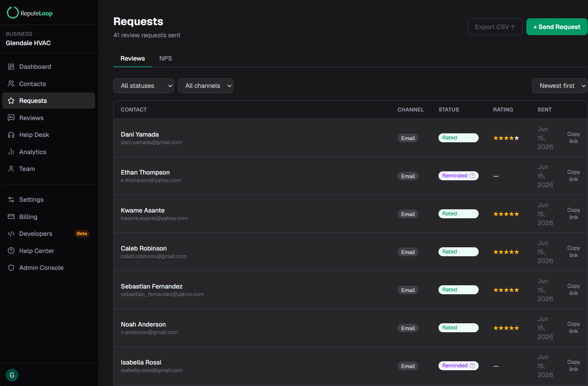This screenshot has height=386, width=588.
Task: Open the Billing page
Action: coord(48,217)
